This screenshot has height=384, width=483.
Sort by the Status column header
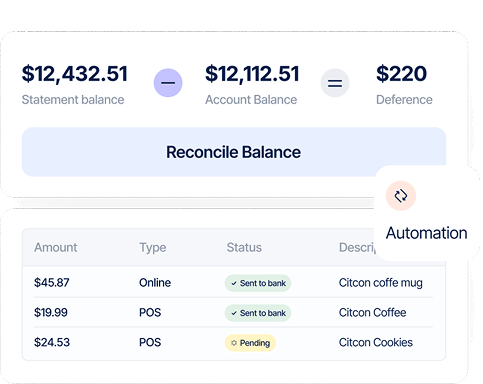coord(244,247)
